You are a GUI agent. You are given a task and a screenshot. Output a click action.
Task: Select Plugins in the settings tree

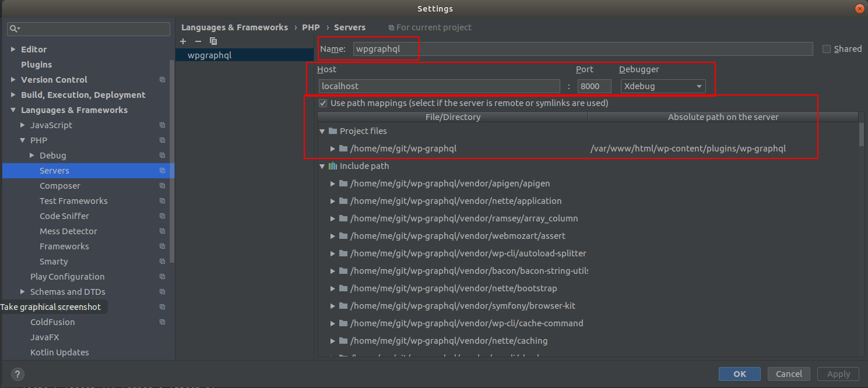(x=36, y=65)
